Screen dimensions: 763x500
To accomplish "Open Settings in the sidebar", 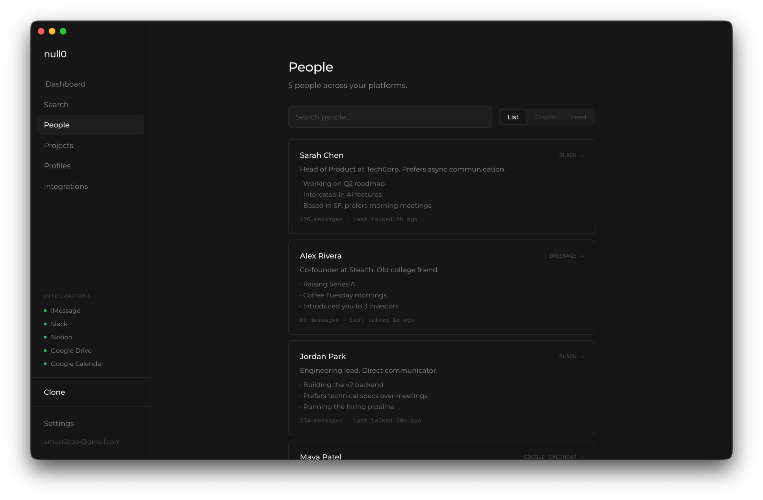I will click(x=59, y=423).
